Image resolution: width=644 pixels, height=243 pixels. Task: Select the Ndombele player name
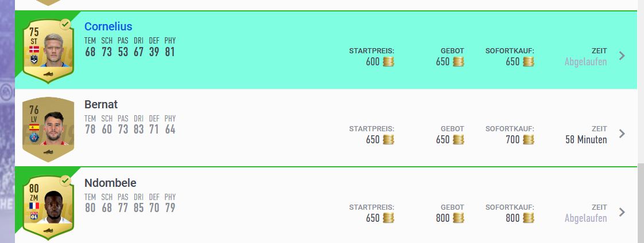point(110,183)
